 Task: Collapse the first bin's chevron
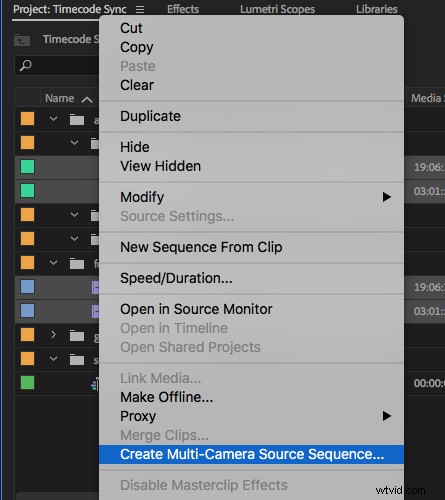click(53, 119)
